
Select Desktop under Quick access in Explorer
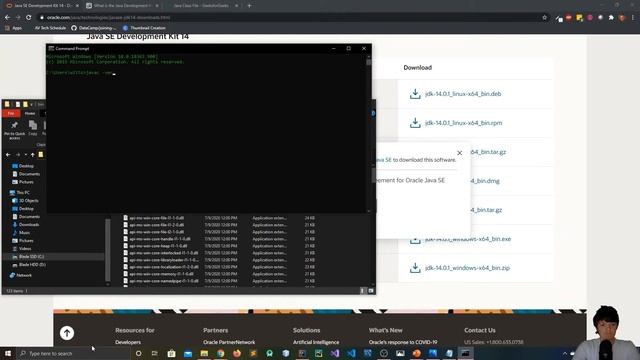(23, 166)
